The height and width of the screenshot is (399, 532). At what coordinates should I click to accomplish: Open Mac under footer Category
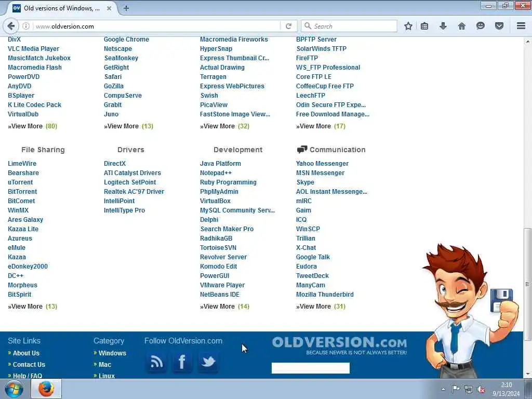105,364
